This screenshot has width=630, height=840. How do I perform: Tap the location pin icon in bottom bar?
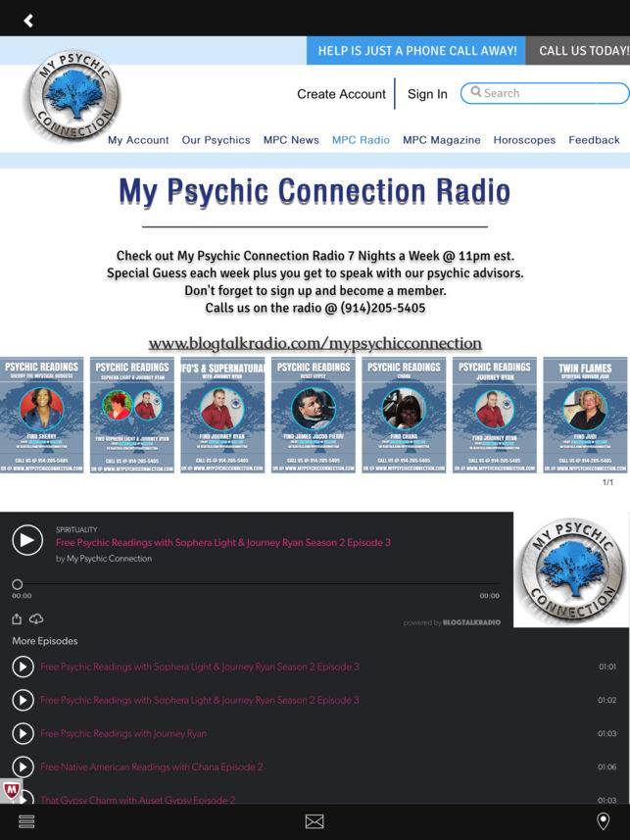pyautogui.click(x=604, y=821)
